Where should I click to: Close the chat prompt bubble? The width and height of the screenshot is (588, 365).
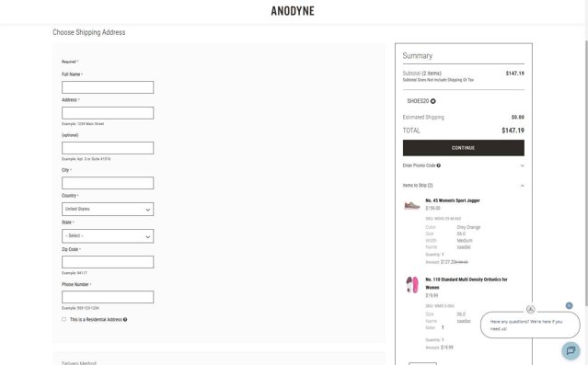(x=570, y=306)
